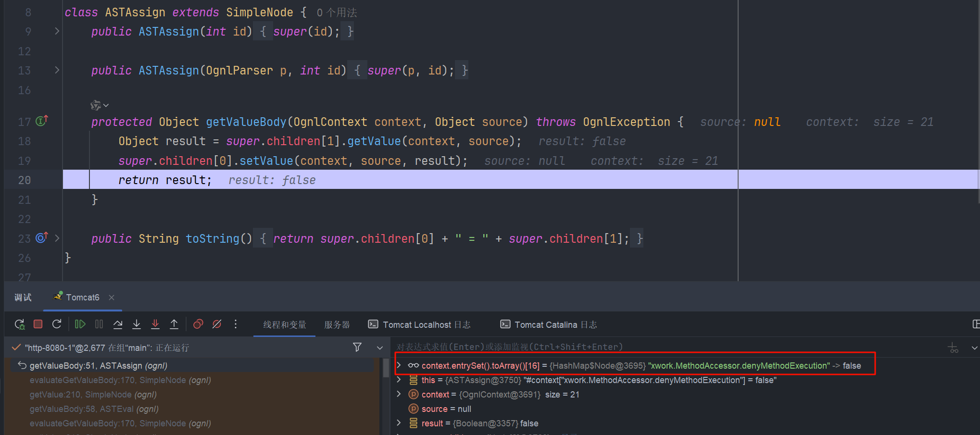This screenshot has height=435, width=980.
Task: Open Tomcat Localhost 日志 tab
Action: [419, 325]
